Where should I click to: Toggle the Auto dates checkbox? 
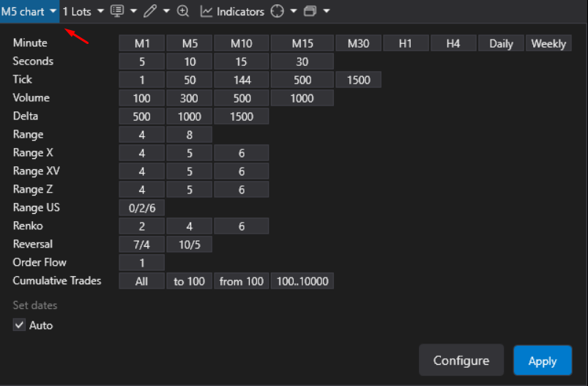pyautogui.click(x=20, y=325)
